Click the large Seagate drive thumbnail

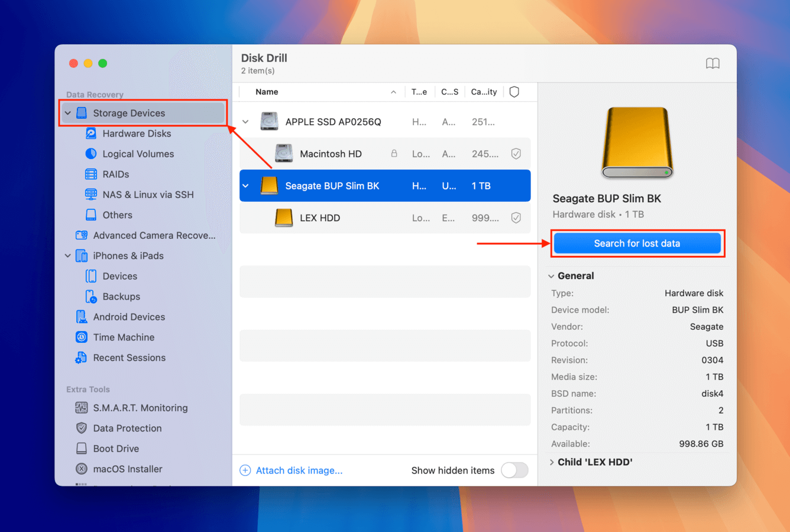click(x=637, y=142)
